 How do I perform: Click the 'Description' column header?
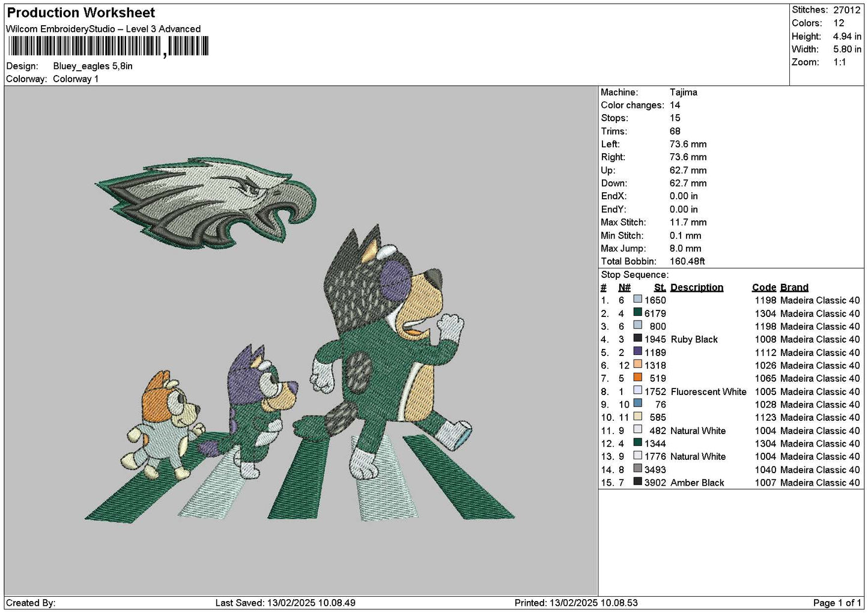click(x=697, y=288)
